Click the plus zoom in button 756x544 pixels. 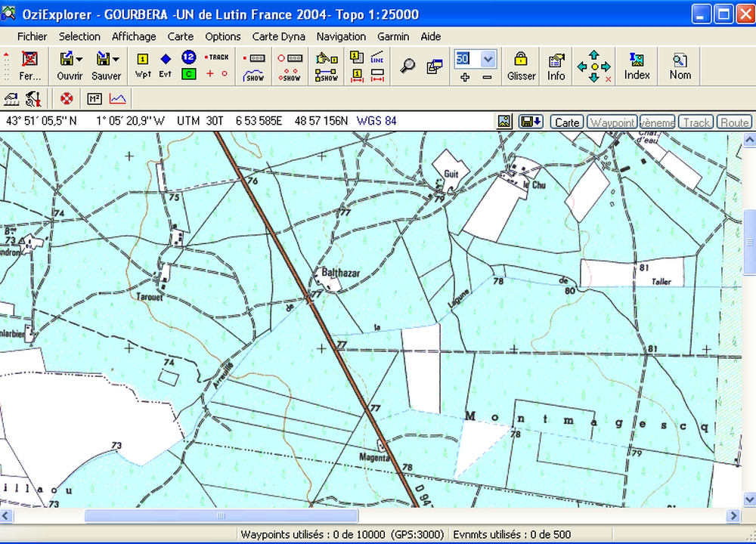464,76
